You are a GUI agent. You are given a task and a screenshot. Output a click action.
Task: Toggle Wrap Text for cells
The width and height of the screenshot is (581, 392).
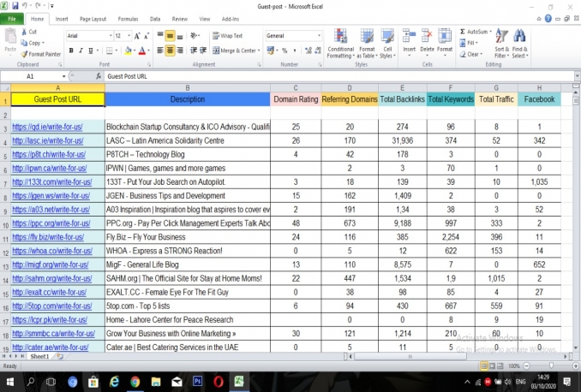(x=227, y=36)
